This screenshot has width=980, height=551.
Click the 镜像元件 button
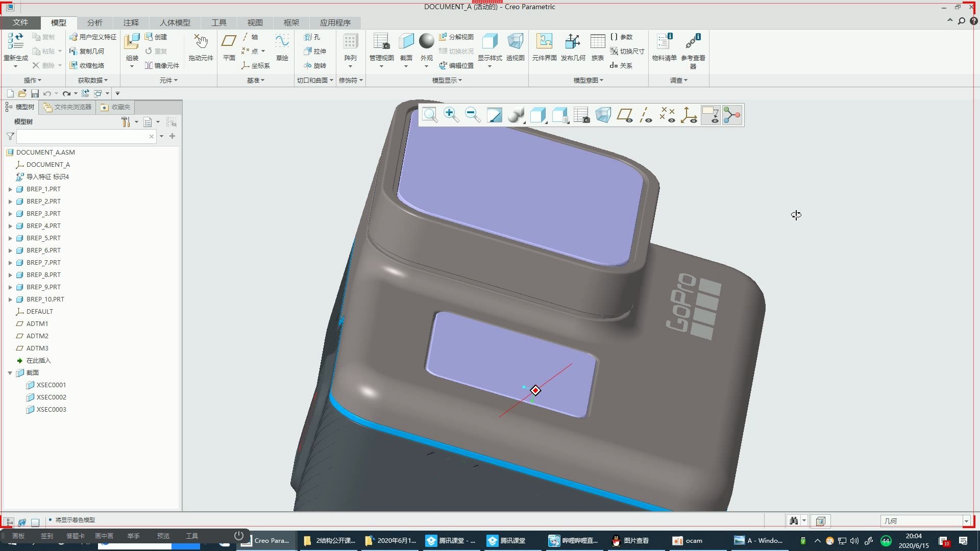(x=162, y=65)
